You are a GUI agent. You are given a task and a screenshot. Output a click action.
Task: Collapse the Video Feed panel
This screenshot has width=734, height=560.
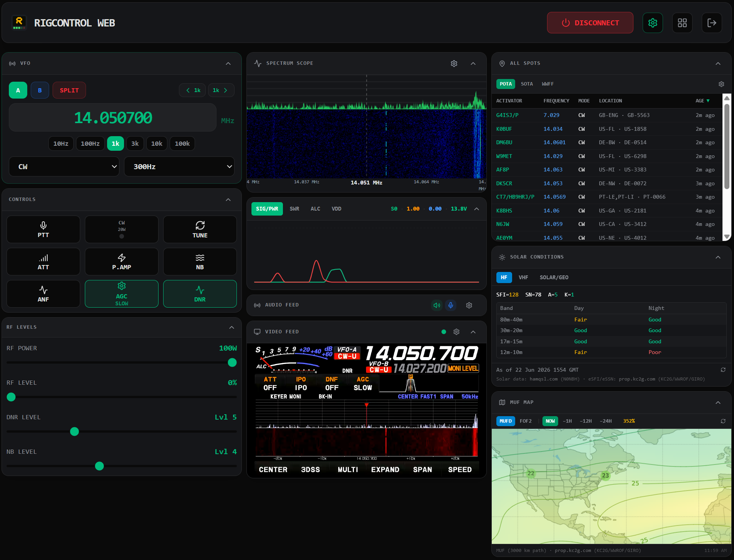click(x=473, y=332)
